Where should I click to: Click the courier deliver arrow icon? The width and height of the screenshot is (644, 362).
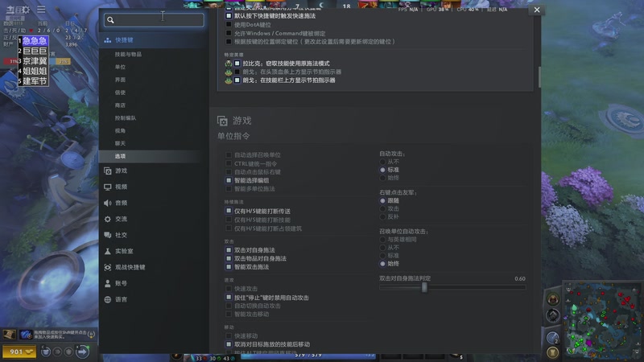(x=82, y=352)
